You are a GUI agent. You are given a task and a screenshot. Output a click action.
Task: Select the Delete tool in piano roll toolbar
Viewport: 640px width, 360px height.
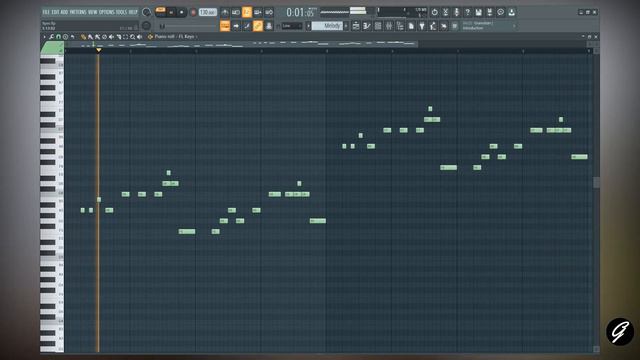point(104,37)
